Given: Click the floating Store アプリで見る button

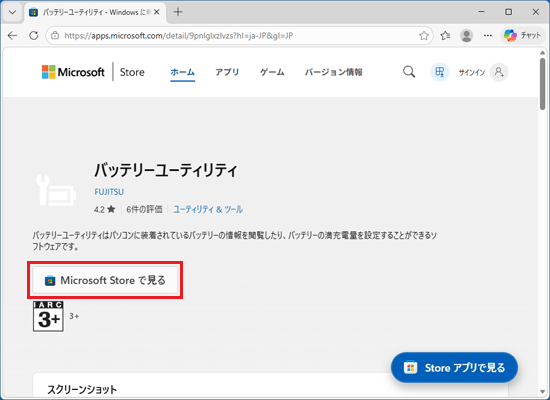Looking at the screenshot, I should pos(454,368).
